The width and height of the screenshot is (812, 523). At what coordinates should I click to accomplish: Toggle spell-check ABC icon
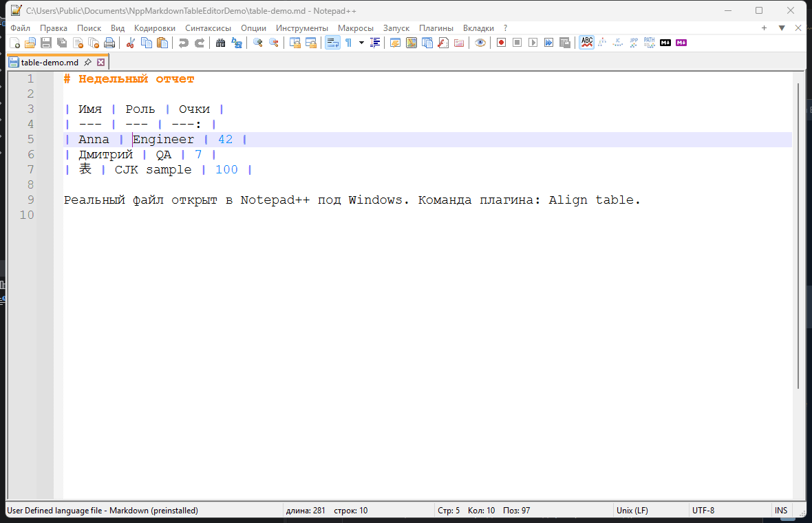coord(587,43)
